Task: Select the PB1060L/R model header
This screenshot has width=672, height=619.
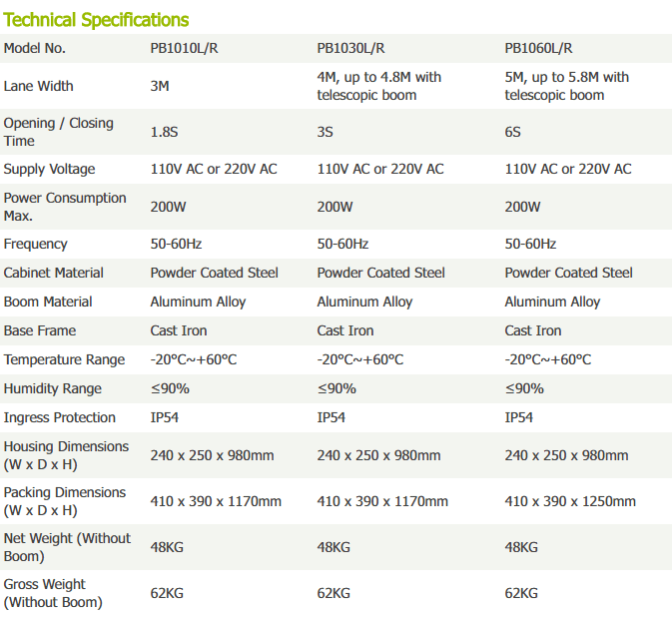Action: pos(539,48)
